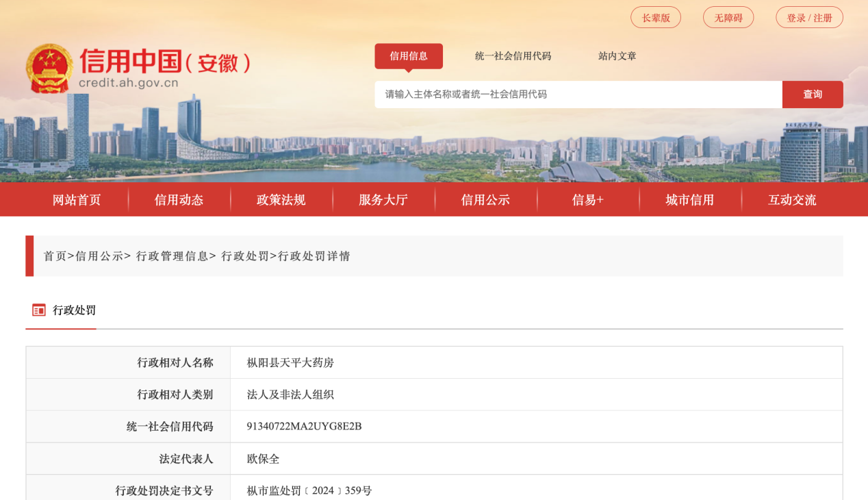Select the value 枞市监处罚〔2024〕359号
The image size is (868, 500).
(x=309, y=491)
